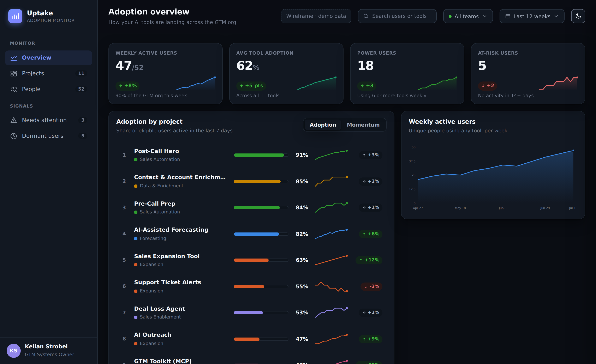Click the Contact Enrichment 85% progress bar

(x=261, y=182)
